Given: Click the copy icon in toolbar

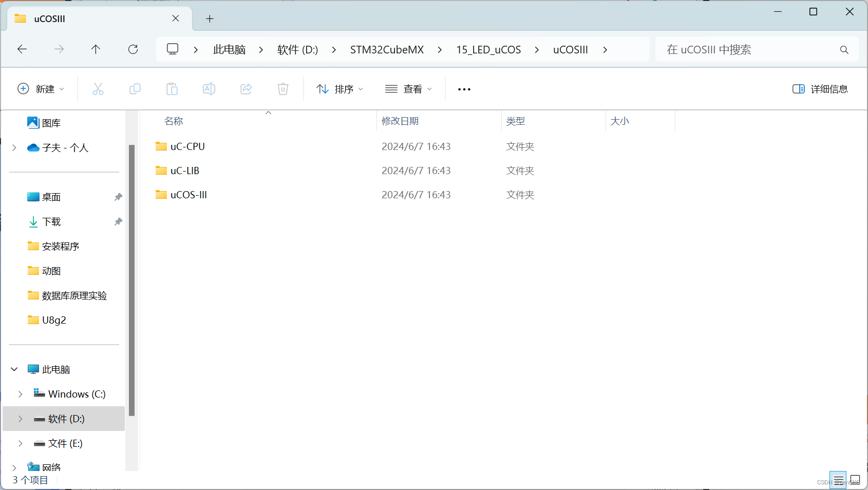Looking at the screenshot, I should click(135, 89).
